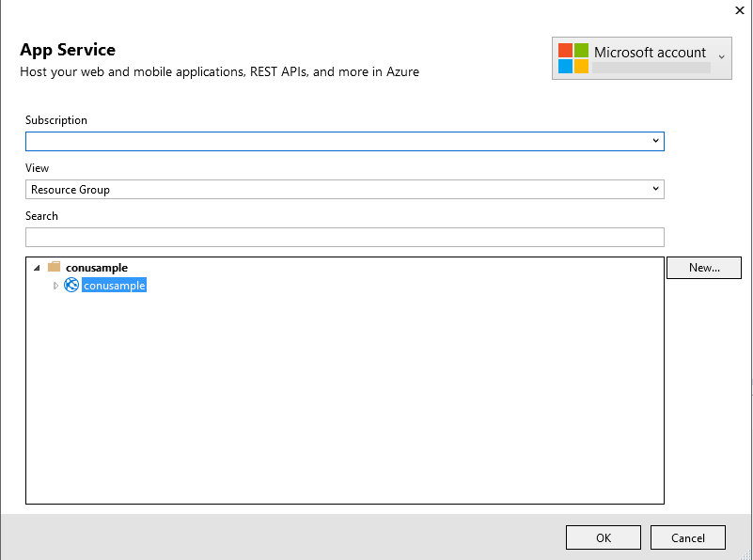This screenshot has width=753, height=560.
Task: Click the folder icon beside conusample group
Action: [x=54, y=267]
